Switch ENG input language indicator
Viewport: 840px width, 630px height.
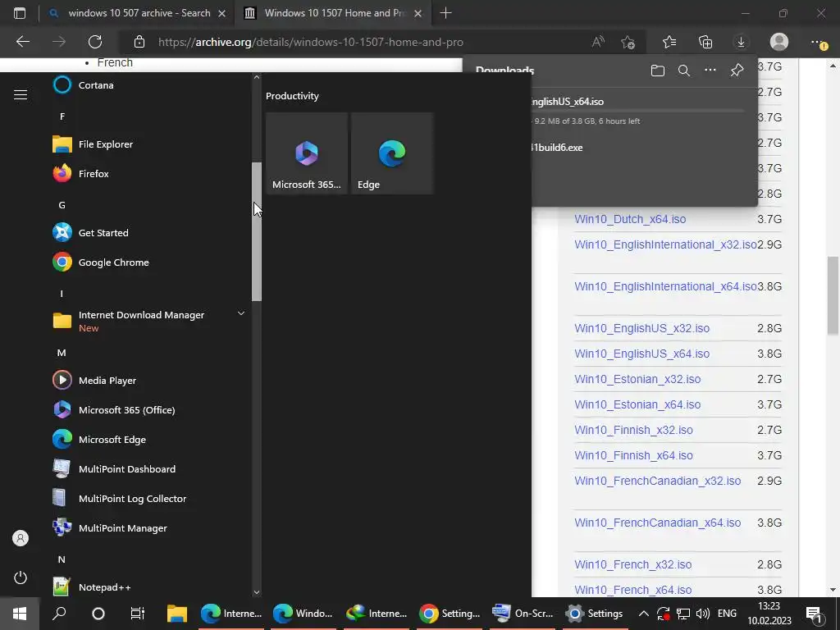click(727, 614)
